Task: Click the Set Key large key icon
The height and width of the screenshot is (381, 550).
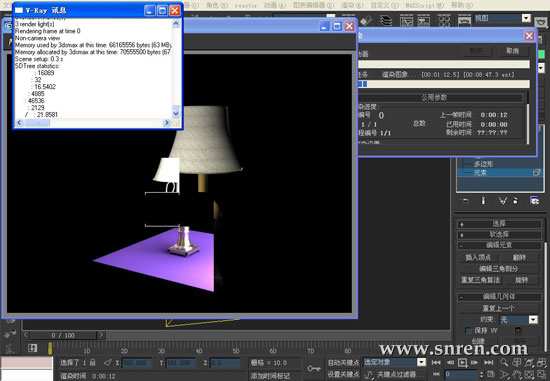Action: click(x=313, y=368)
